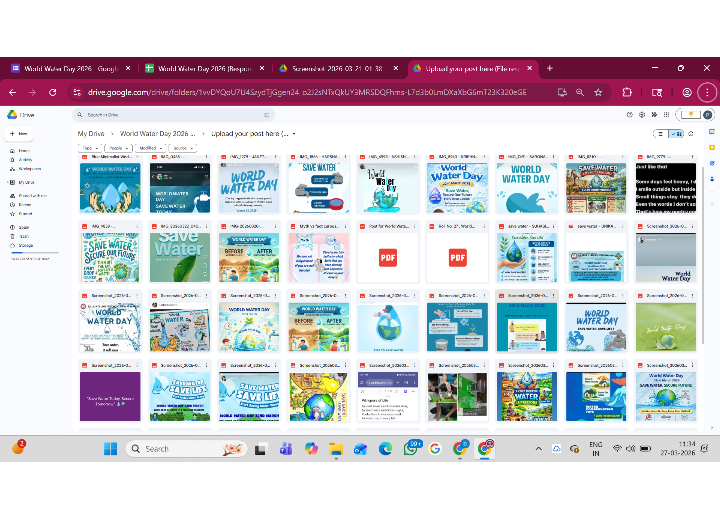Image resolution: width=720 pixels, height=520 pixels.
Task: Switch to grid layout view
Action: click(677, 133)
